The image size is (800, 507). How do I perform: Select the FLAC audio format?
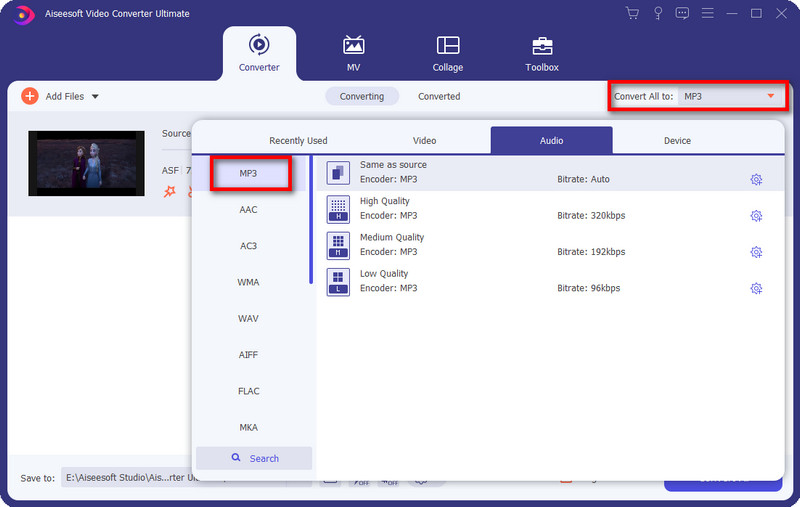point(248,391)
